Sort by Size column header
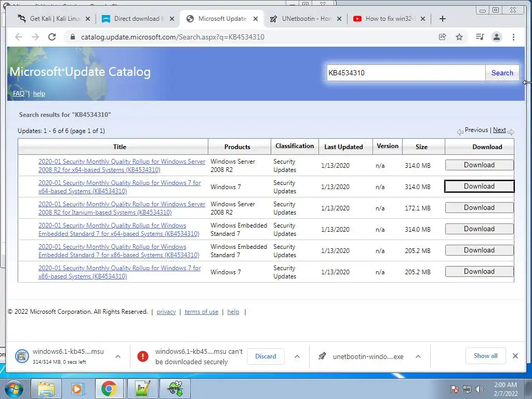The height and width of the screenshot is (399, 532). click(x=421, y=147)
